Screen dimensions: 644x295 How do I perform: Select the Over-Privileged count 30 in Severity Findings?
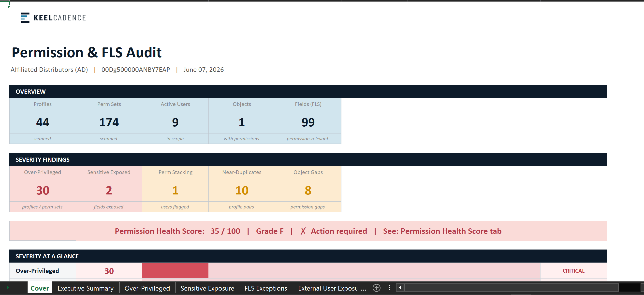pos(43,190)
